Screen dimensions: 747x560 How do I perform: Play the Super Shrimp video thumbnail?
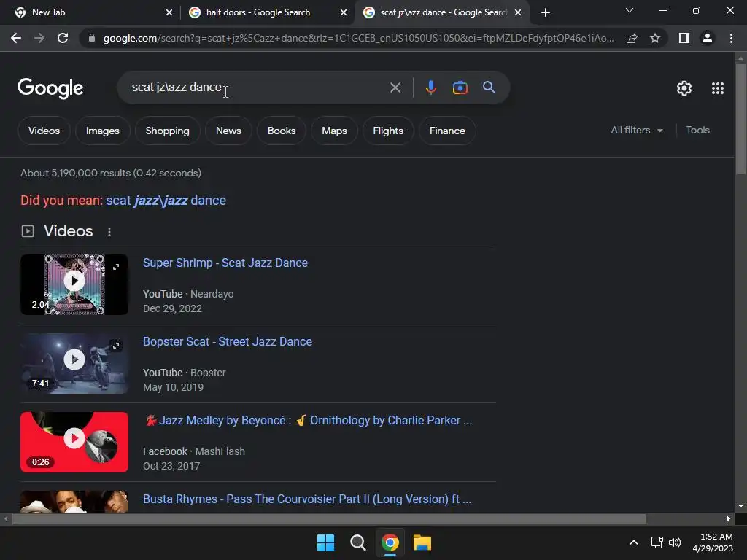[74, 281]
